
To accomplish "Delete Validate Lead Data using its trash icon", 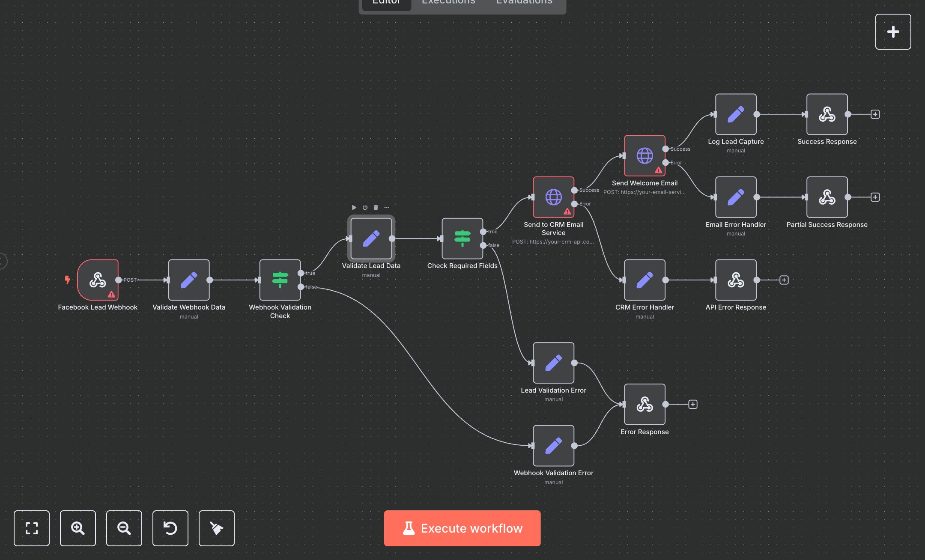I will coord(376,207).
